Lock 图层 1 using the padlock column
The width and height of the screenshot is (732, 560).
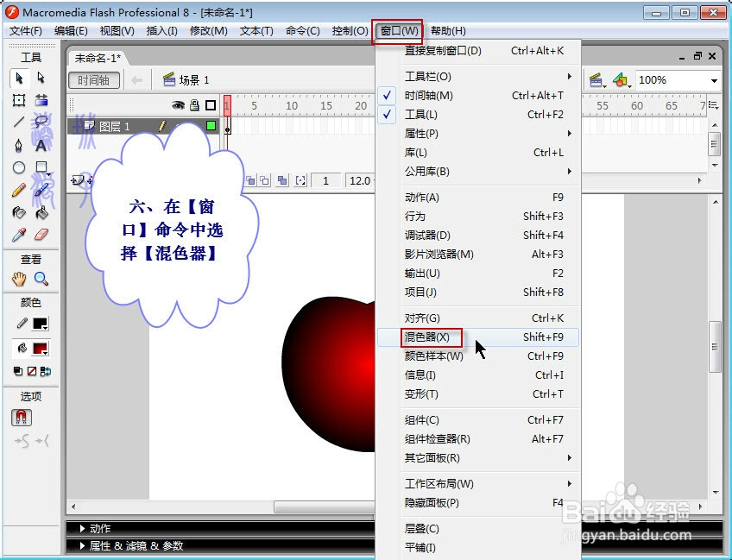(194, 126)
